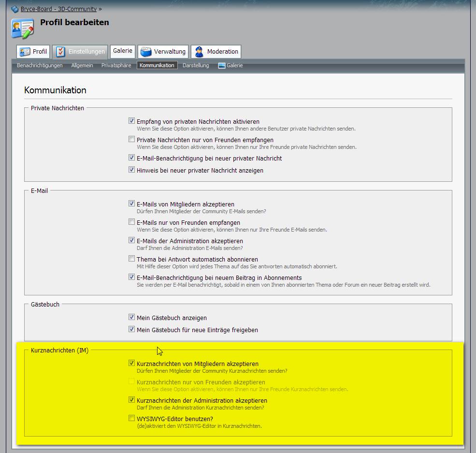This screenshot has height=453, width=476.
Task: Open Allgemein settings subpage
Action: pos(82,65)
